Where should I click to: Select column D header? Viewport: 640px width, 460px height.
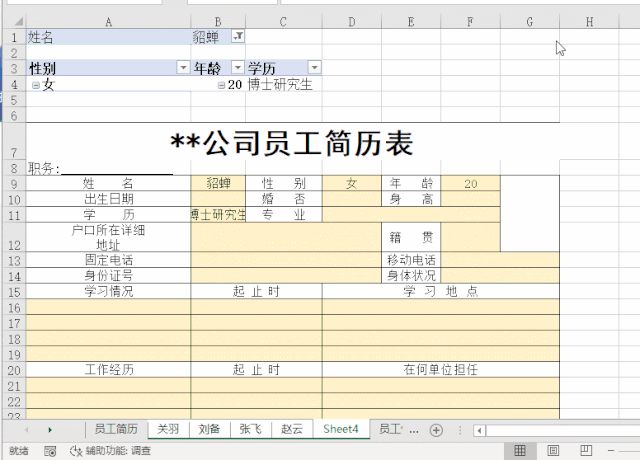pos(351,22)
